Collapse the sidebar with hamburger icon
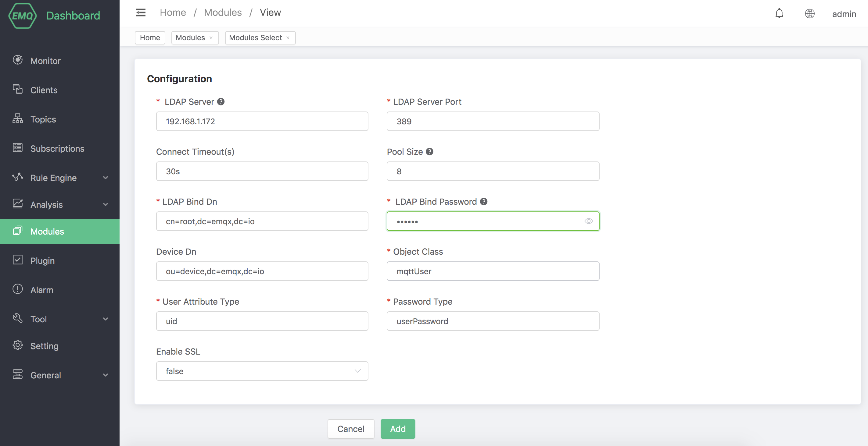 point(141,12)
